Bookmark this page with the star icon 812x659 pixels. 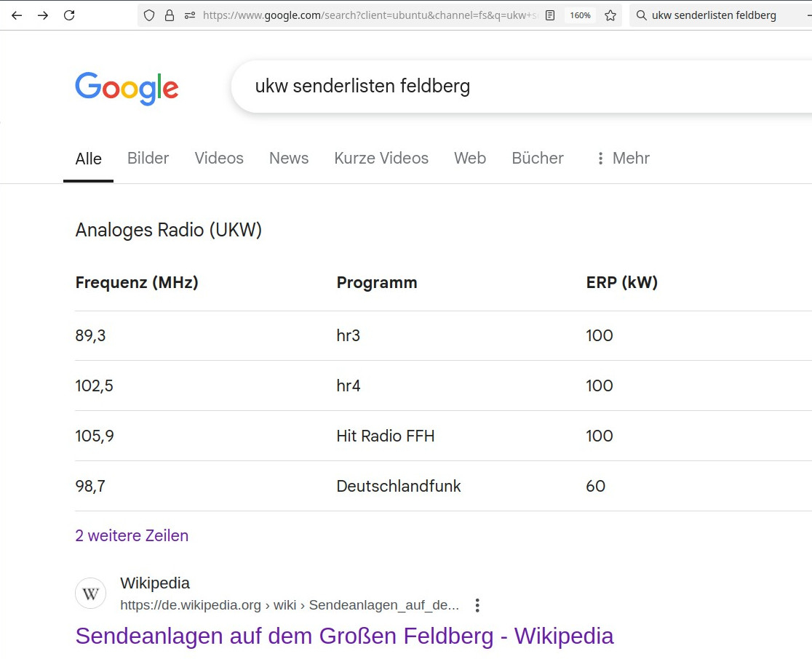click(x=610, y=15)
